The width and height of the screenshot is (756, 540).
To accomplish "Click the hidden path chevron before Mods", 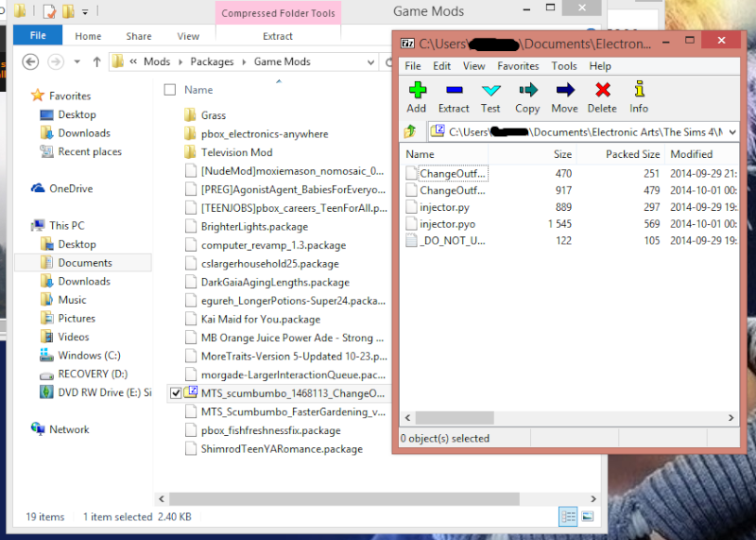I will click(x=133, y=61).
